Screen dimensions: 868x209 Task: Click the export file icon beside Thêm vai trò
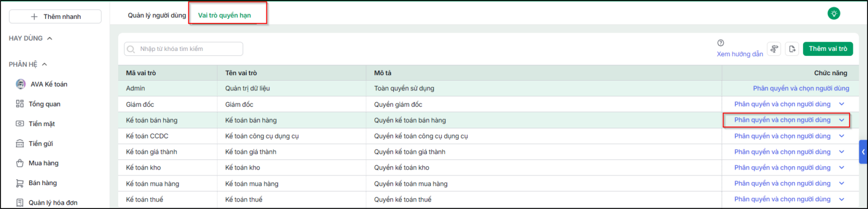coord(792,49)
